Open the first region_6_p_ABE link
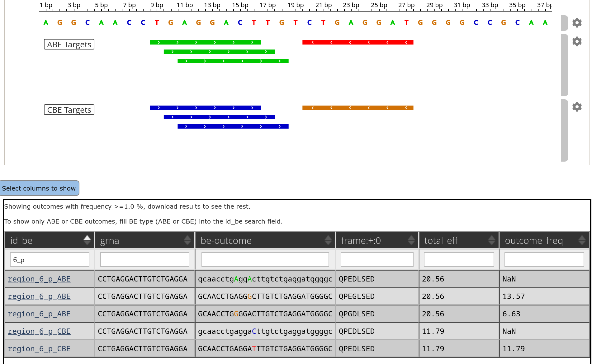 click(x=39, y=279)
